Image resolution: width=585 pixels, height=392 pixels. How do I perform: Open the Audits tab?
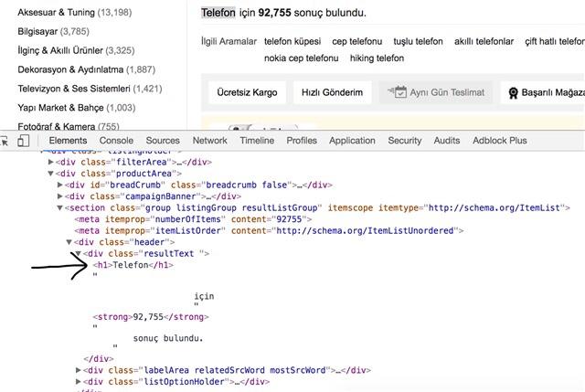click(x=447, y=141)
